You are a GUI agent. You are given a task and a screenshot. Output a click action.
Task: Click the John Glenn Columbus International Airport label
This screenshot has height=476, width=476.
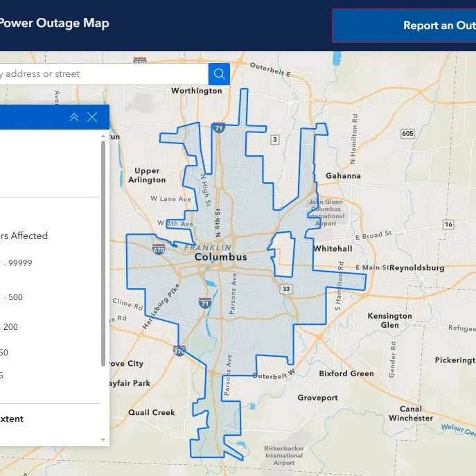(326, 213)
